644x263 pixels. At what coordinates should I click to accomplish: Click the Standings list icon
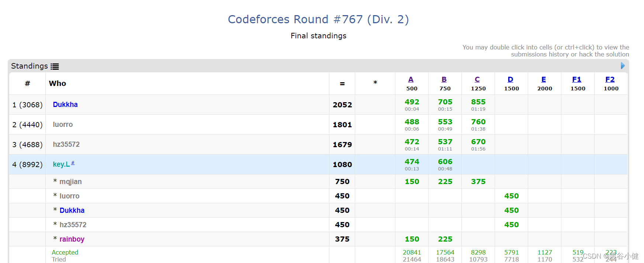55,66
